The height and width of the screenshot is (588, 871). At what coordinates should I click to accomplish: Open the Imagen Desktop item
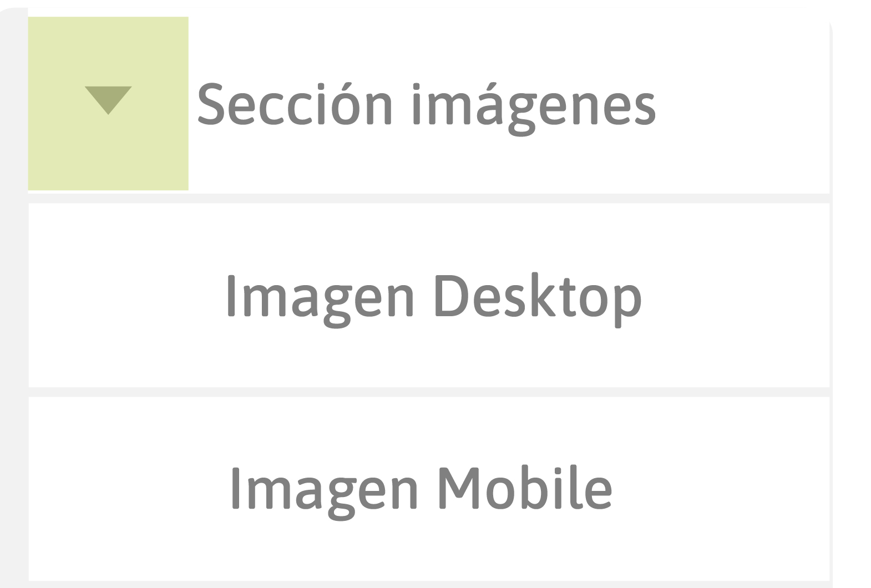[433, 297]
